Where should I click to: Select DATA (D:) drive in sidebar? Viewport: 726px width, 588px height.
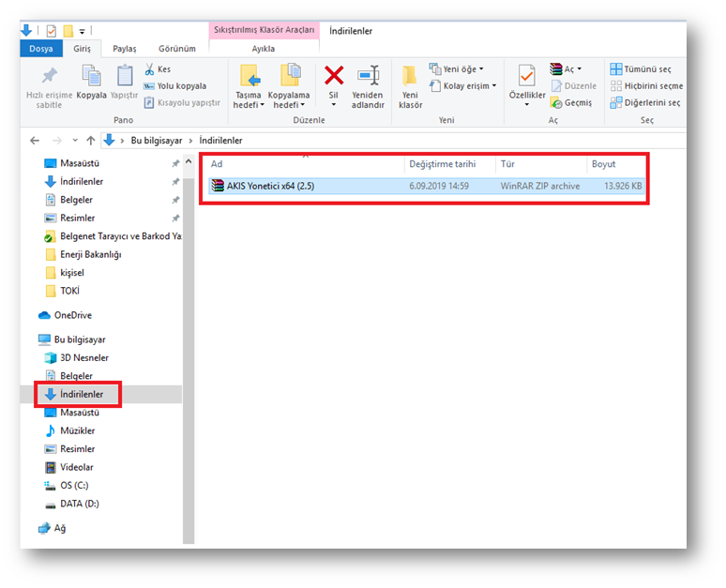point(79,504)
